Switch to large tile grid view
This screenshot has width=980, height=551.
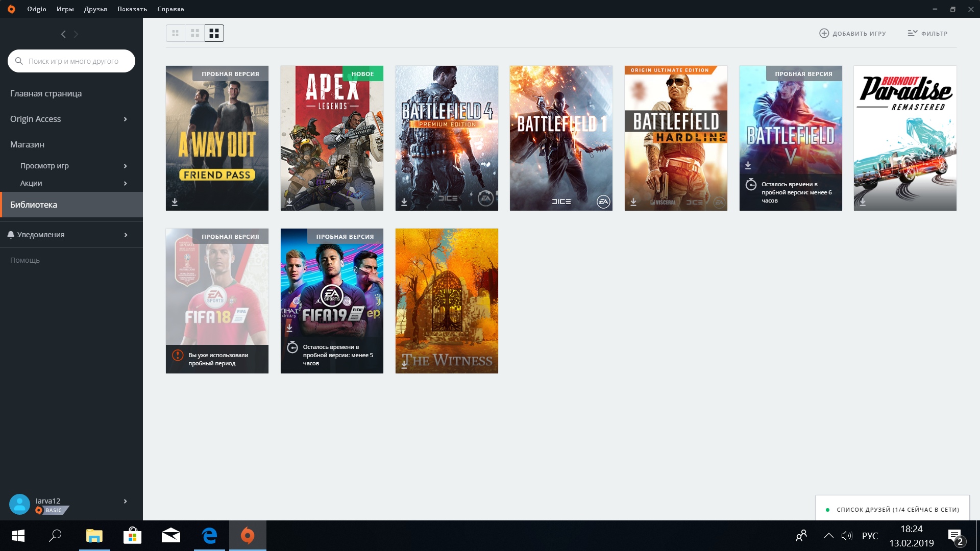click(x=214, y=33)
